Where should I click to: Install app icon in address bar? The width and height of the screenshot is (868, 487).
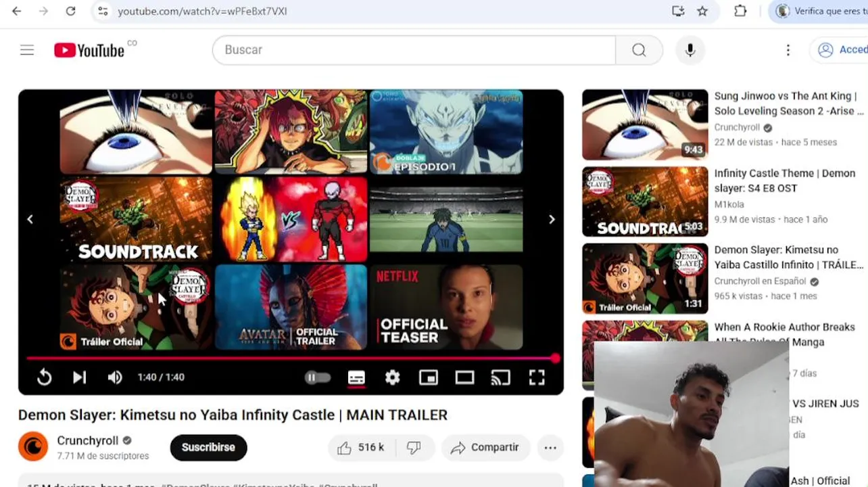pyautogui.click(x=678, y=11)
